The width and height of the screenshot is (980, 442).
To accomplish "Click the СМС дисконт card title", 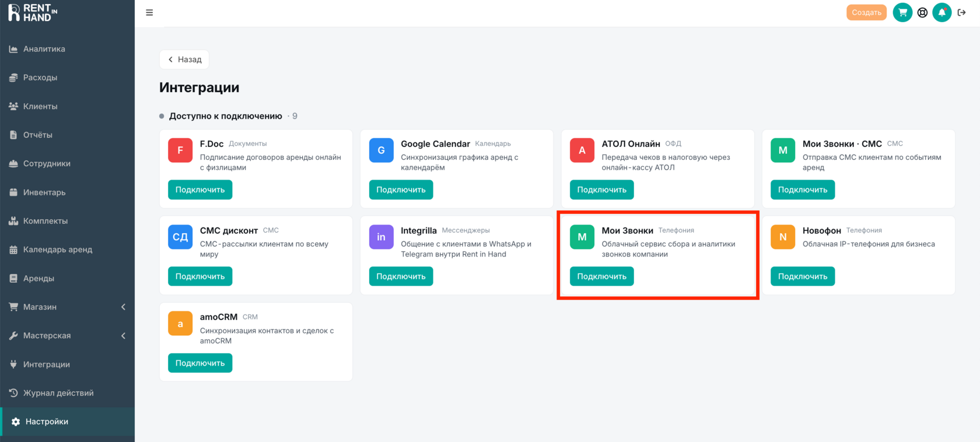I will click(x=229, y=231).
